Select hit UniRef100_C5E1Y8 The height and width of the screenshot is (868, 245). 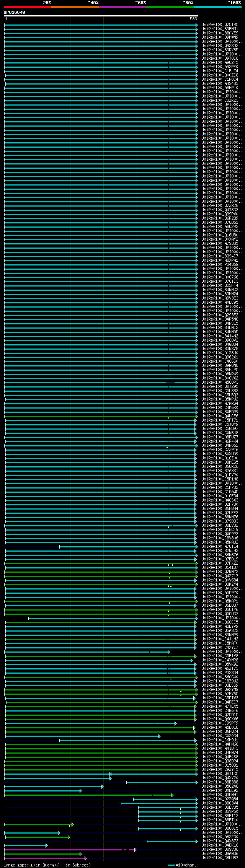220,656
